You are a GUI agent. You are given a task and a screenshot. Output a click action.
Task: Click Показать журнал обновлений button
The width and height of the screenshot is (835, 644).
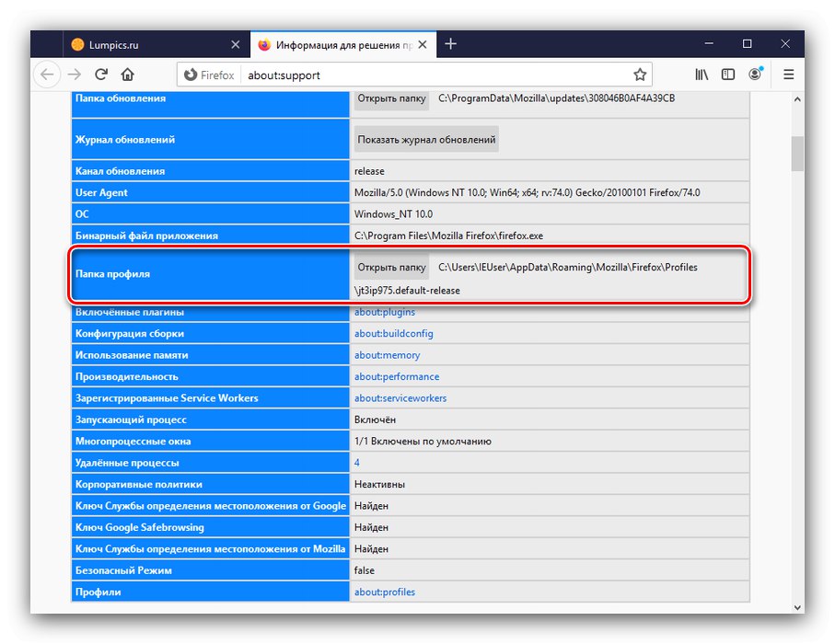click(x=426, y=140)
